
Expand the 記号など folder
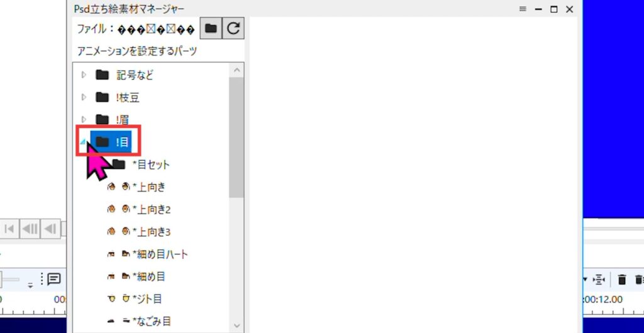click(84, 75)
